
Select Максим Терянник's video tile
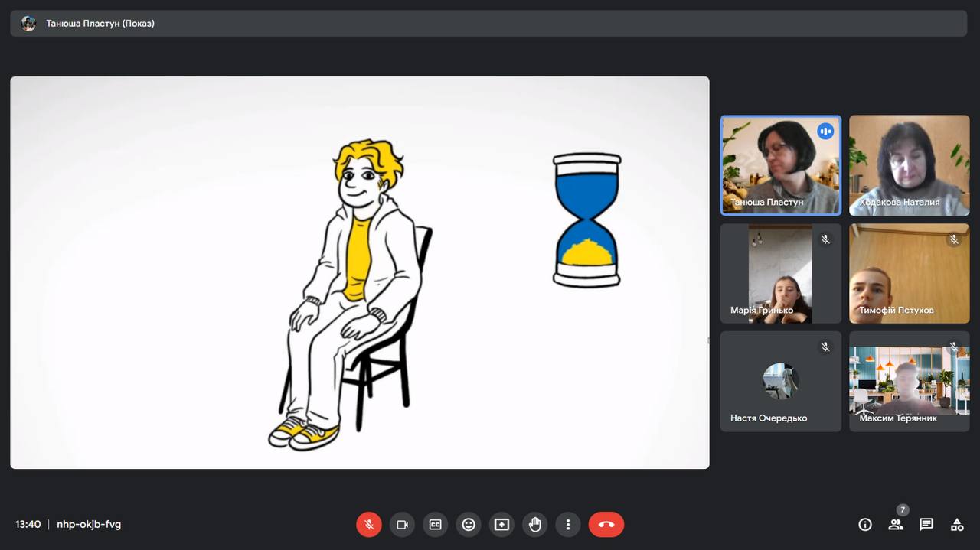[x=909, y=381]
